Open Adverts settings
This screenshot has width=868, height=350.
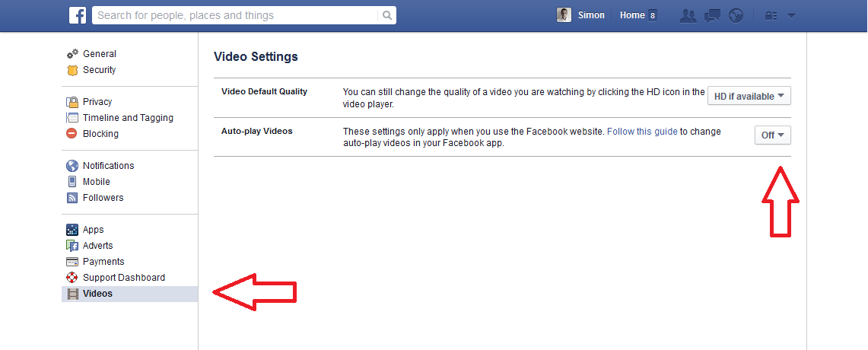tap(98, 245)
